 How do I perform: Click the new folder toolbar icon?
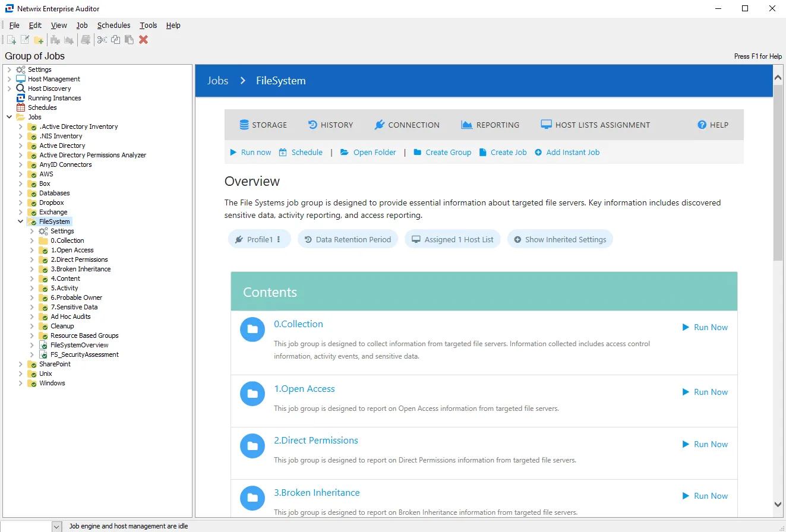tap(39, 40)
